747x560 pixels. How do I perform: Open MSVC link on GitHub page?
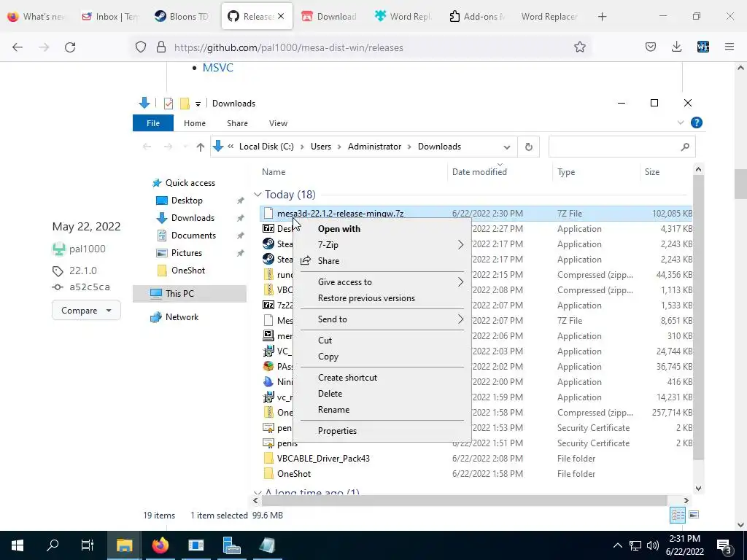click(217, 68)
